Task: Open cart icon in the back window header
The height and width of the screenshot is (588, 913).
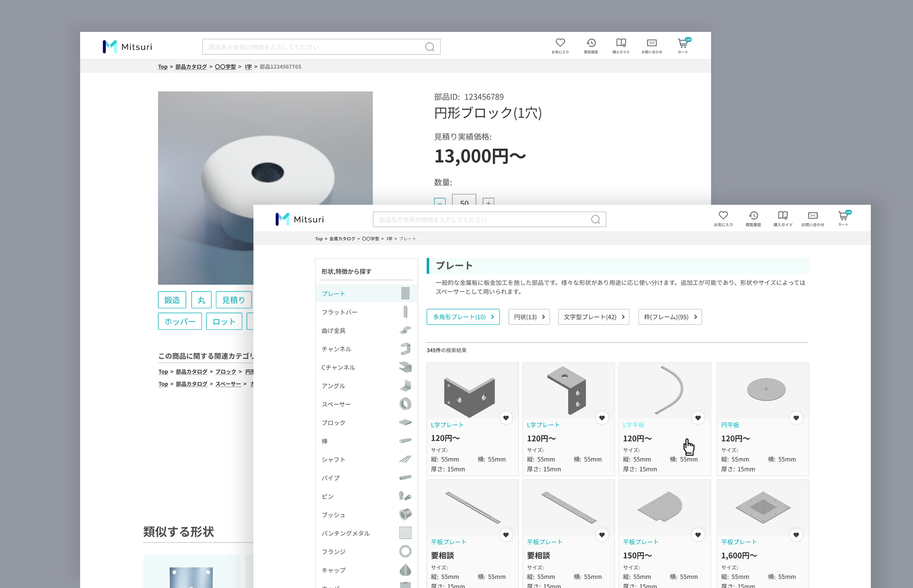Action: tap(683, 44)
